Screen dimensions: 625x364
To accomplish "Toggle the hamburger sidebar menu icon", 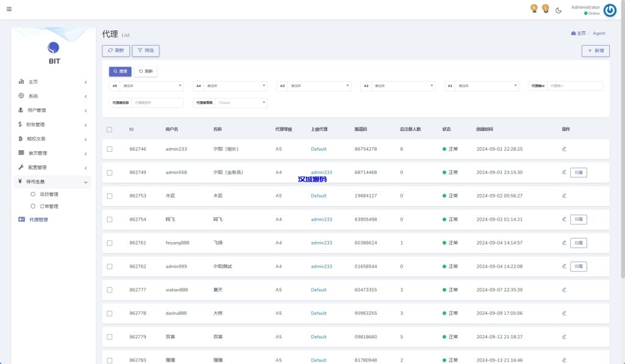I will coord(9,9).
